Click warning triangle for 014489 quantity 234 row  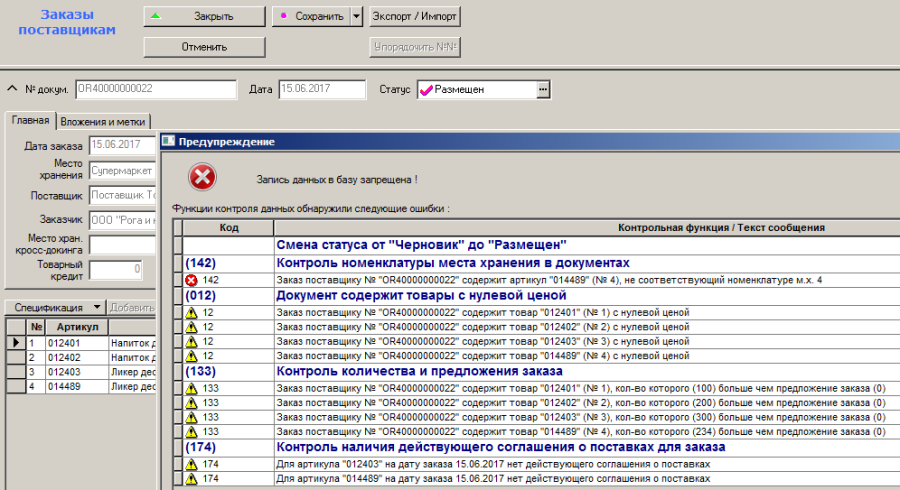[191, 431]
